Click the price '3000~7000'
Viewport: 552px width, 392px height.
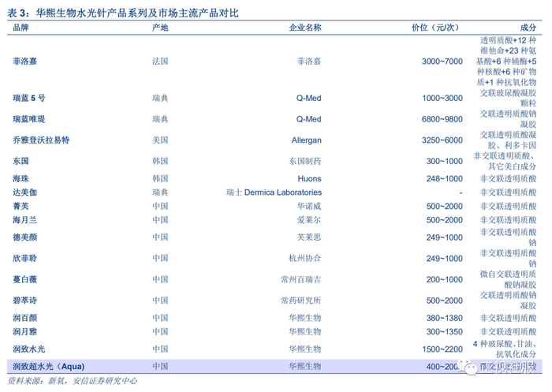point(442,62)
